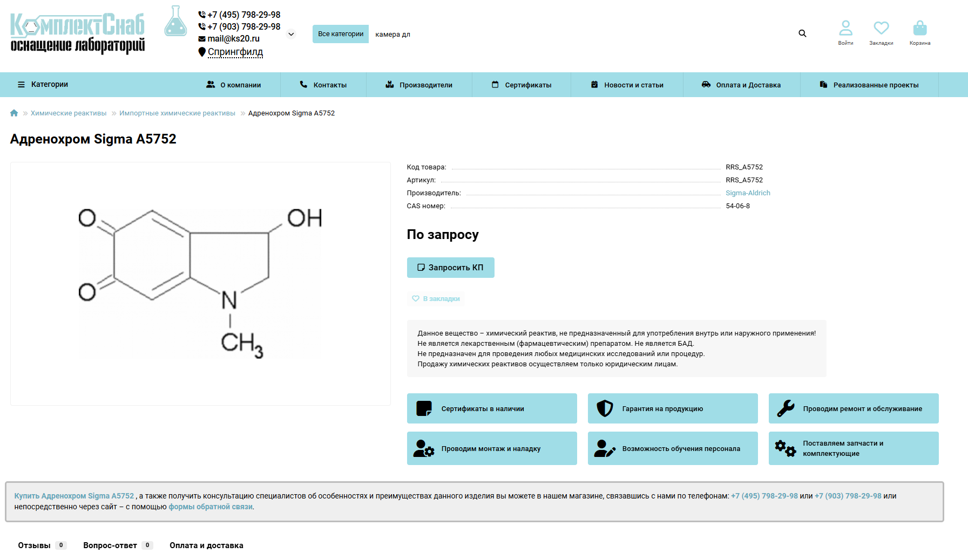Screen dimensions: 968x560
Task: Click Поставляем запчасти и комплектующие tile
Action: [x=854, y=448]
